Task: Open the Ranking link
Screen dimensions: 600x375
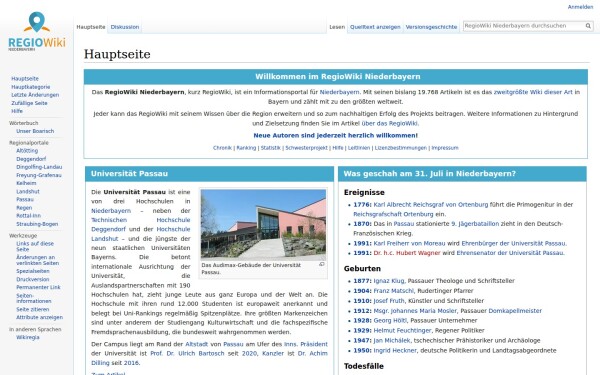Action: (246, 148)
